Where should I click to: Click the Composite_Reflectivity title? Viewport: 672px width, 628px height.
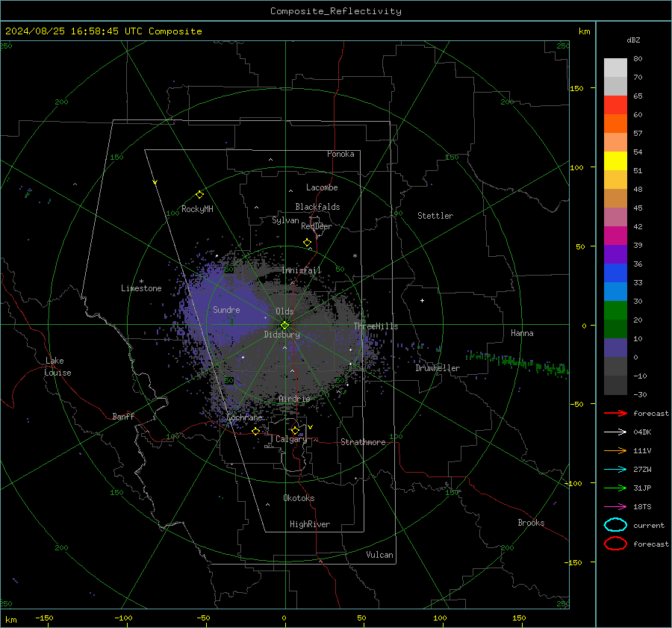pos(336,11)
